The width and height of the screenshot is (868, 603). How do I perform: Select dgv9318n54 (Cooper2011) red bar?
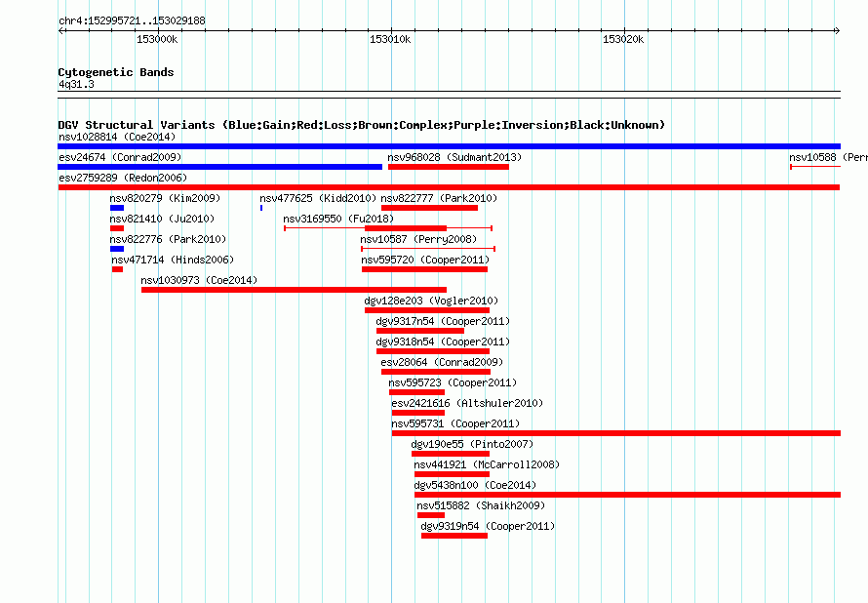(x=433, y=351)
